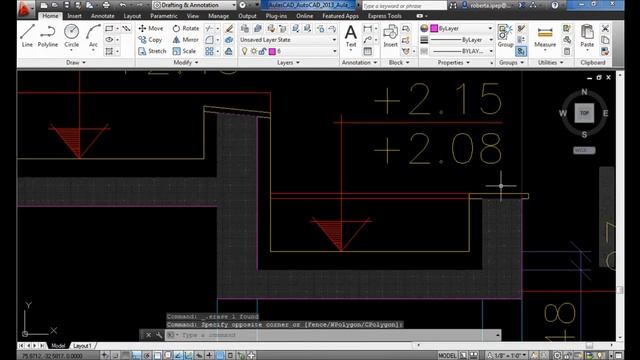This screenshot has width=640, height=360.
Task: Activate the Move command
Action: point(151,28)
